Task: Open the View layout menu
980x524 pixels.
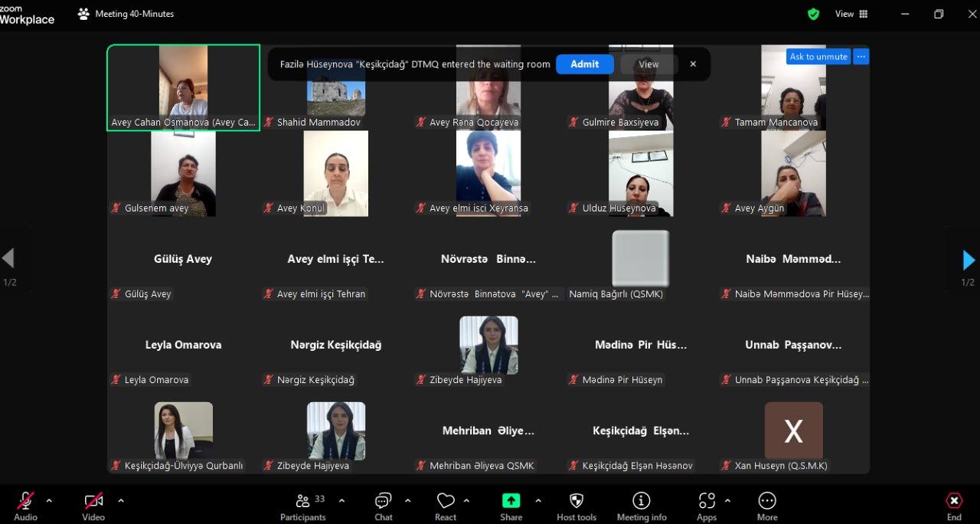Action: pyautogui.click(x=851, y=14)
